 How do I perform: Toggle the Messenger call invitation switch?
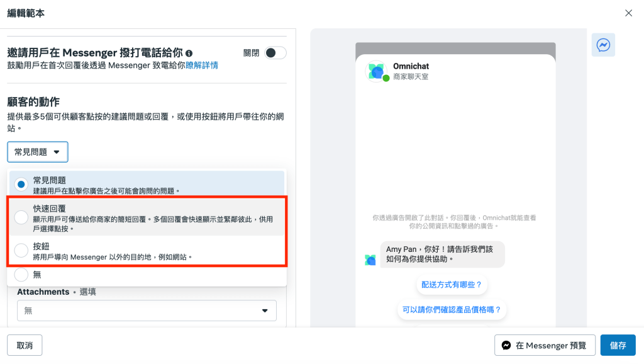pyautogui.click(x=275, y=53)
